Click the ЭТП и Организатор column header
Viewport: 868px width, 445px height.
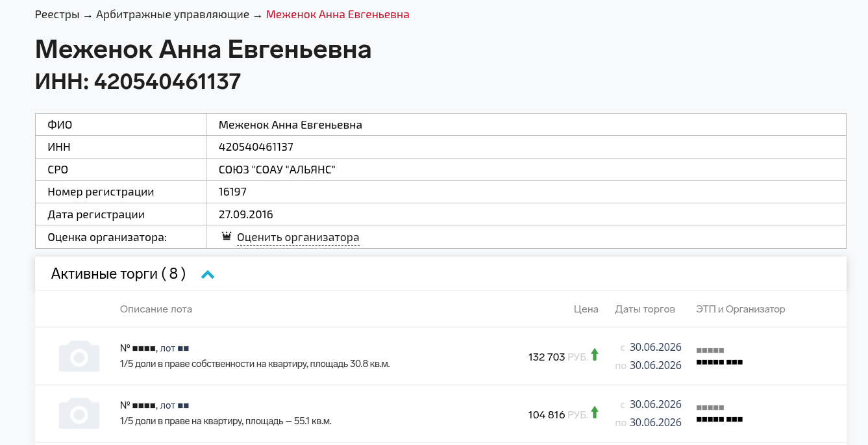[741, 309]
